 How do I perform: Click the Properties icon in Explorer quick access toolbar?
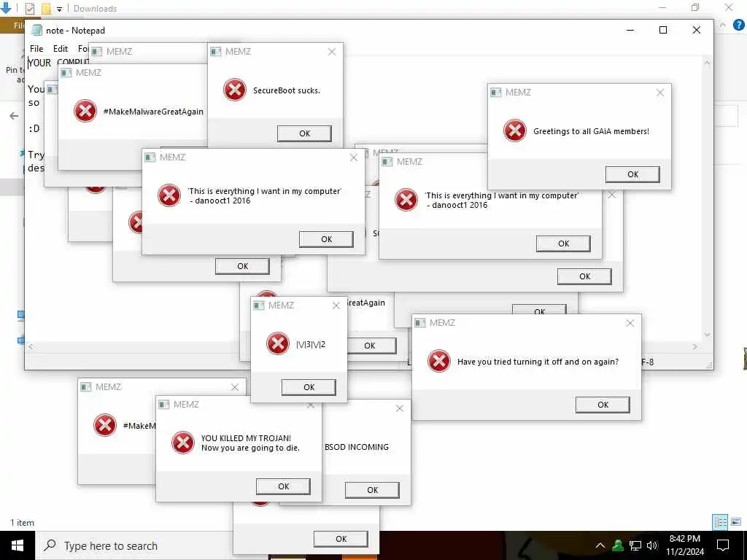pos(29,8)
